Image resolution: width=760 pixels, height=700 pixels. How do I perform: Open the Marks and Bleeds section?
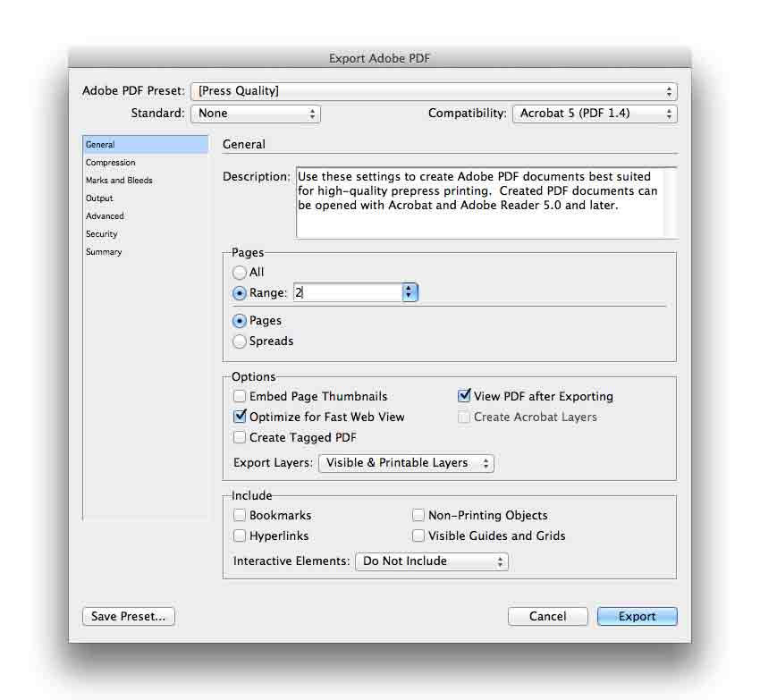pyautogui.click(x=146, y=181)
